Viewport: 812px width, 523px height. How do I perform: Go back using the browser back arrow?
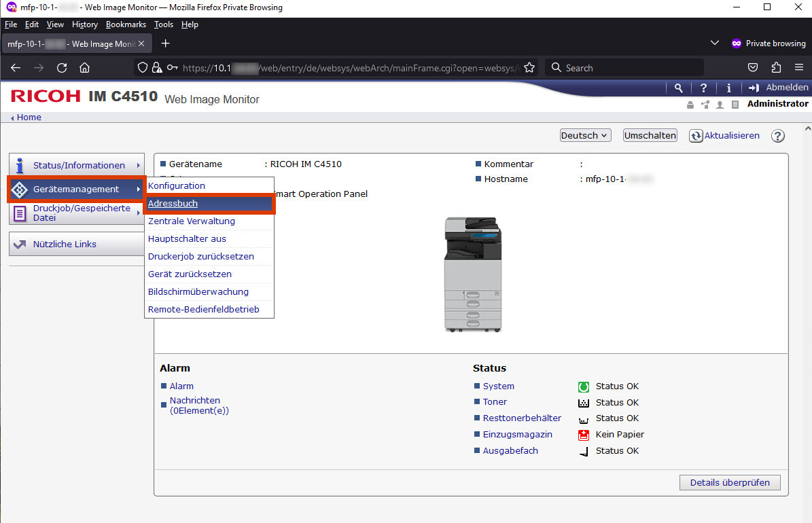(16, 68)
